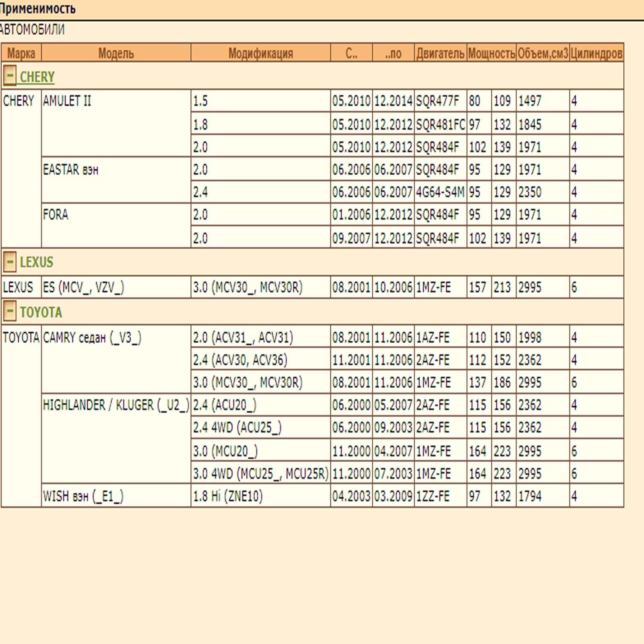The image size is (644, 644).
Task: Select modification 1.8 Hi (ZNE10)
Action: (x=228, y=496)
